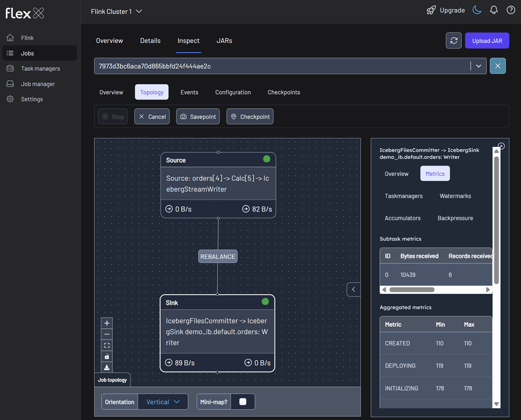Open the Configuration sub-tab
521x420 pixels.
point(233,92)
